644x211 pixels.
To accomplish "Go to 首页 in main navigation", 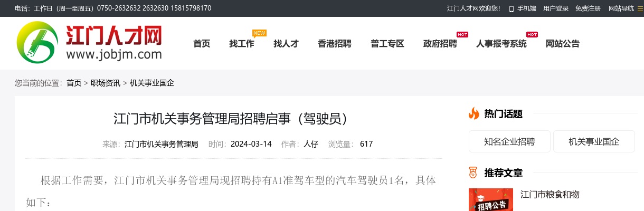I will [x=202, y=44].
